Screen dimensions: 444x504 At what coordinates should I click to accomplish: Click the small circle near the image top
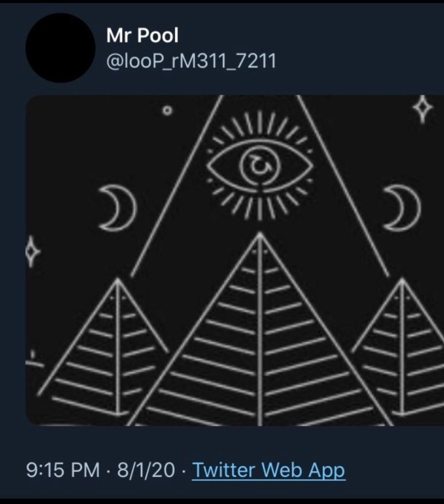click(x=167, y=111)
